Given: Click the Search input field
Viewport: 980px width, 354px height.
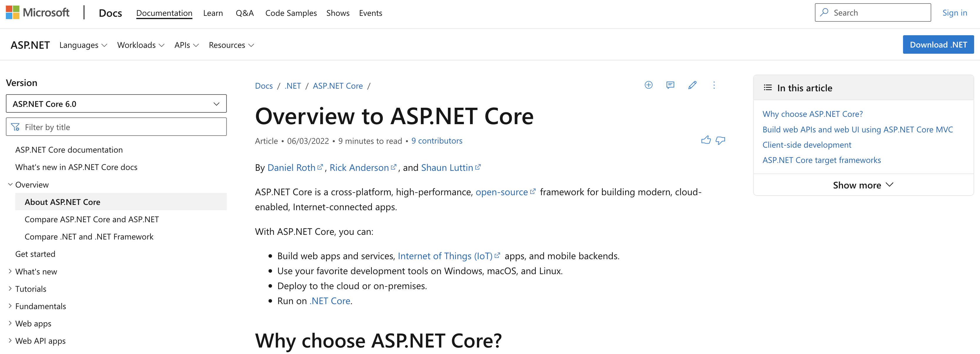Looking at the screenshot, I should [873, 13].
